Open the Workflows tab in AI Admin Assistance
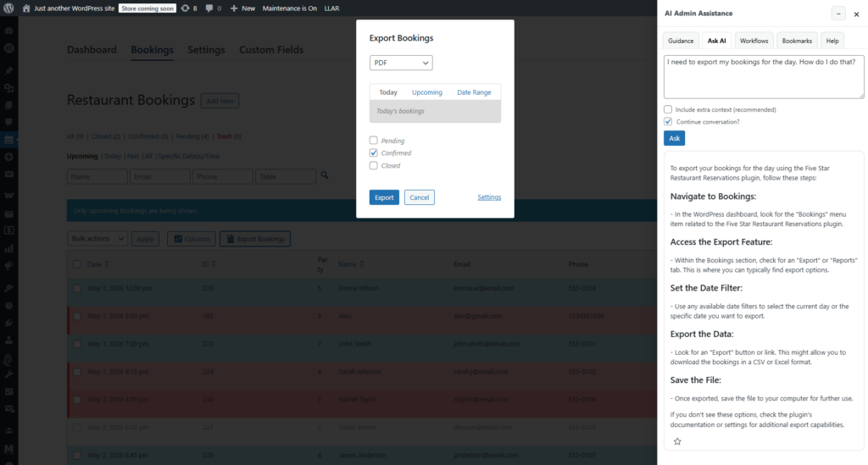 point(754,41)
